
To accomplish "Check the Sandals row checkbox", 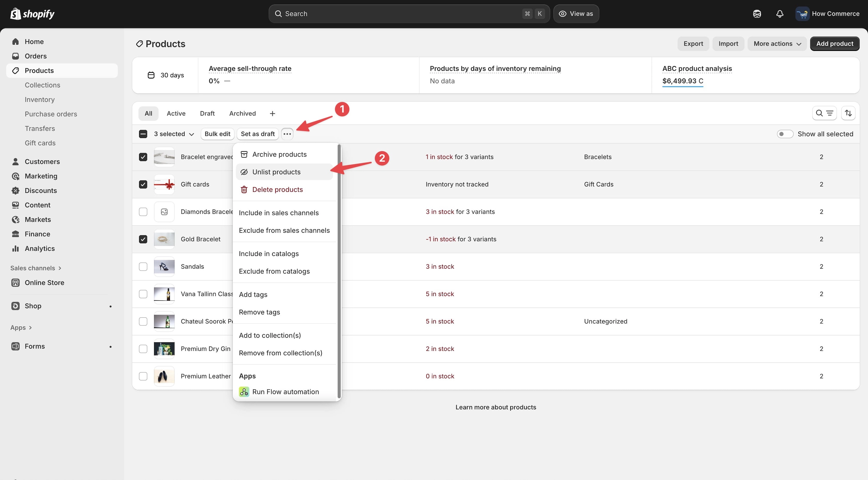I will click(143, 266).
